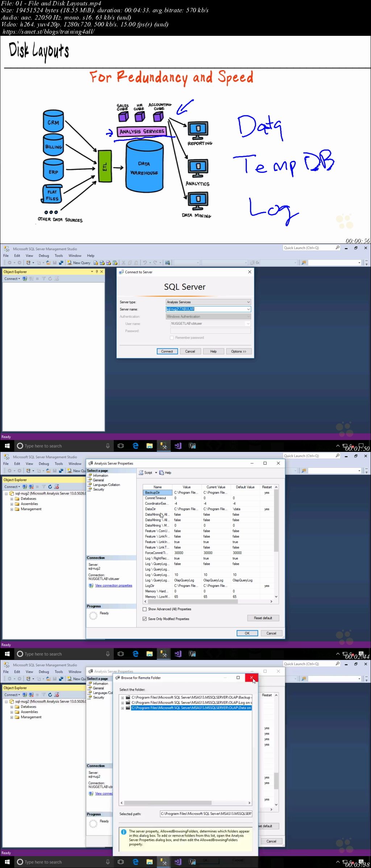
Task: Click the Undo toolbar icon behind Connect dialog
Action: pyautogui.click(x=145, y=263)
